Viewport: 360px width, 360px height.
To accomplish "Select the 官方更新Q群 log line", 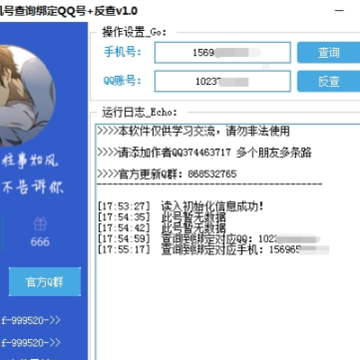I will click(x=167, y=174).
